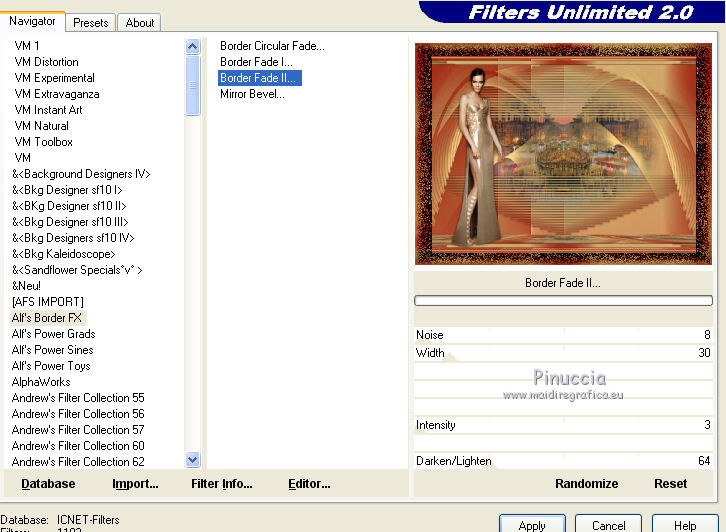Image resolution: width=726 pixels, height=532 pixels.
Task: Select the VM Natural category
Action: pyautogui.click(x=42, y=126)
